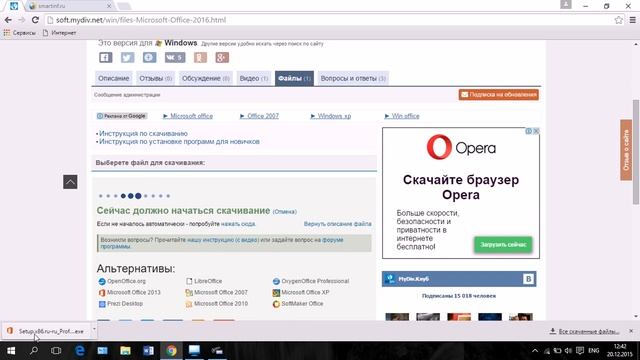
Task: Open Отзыв о сайте side tab
Action: point(626,150)
